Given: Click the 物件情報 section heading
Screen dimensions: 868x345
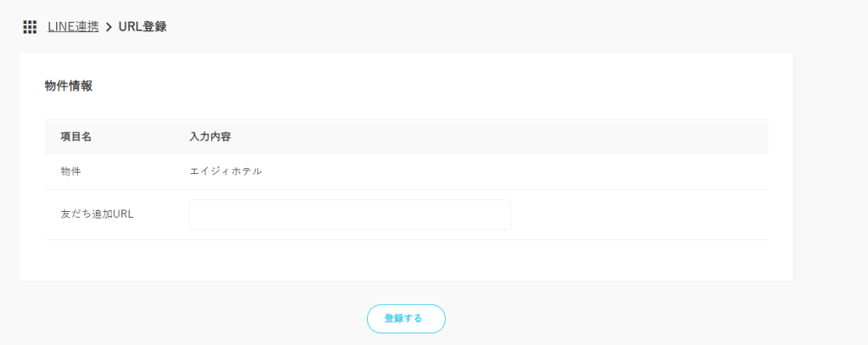Looking at the screenshot, I should click(x=69, y=86).
